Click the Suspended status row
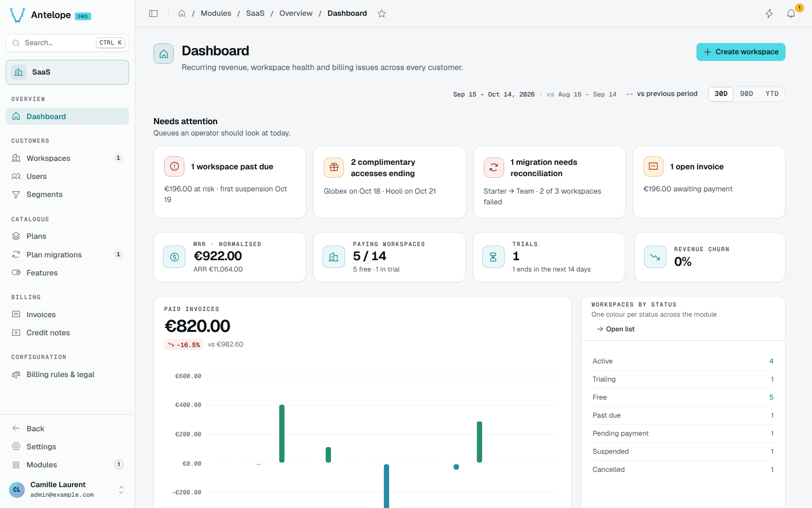The height and width of the screenshot is (508, 812). pyautogui.click(x=683, y=452)
